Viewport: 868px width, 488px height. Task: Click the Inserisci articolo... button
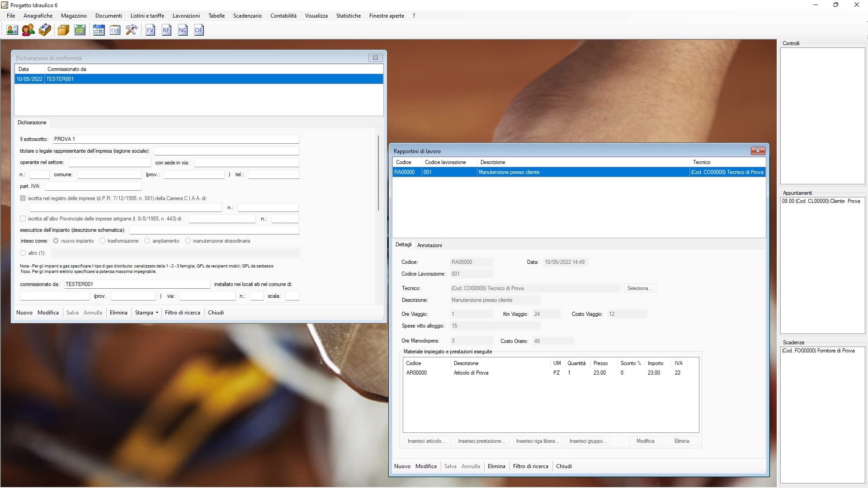[426, 441]
